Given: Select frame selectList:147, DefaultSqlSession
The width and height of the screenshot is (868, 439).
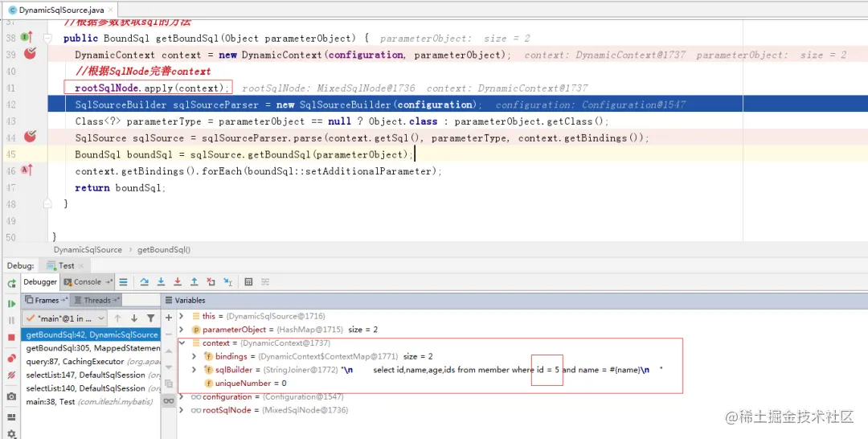Looking at the screenshot, I should click(x=92, y=375).
